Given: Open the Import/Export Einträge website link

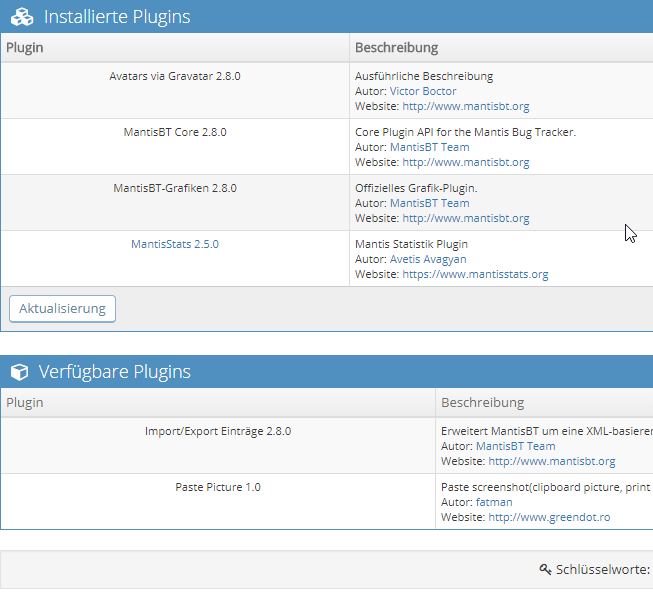Looking at the screenshot, I should click(552, 461).
